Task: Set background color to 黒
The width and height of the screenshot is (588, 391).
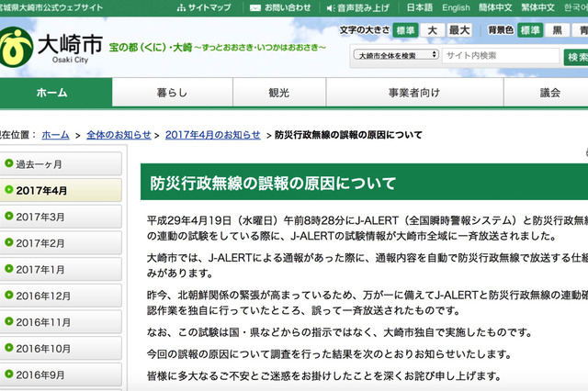Action: click(x=558, y=30)
